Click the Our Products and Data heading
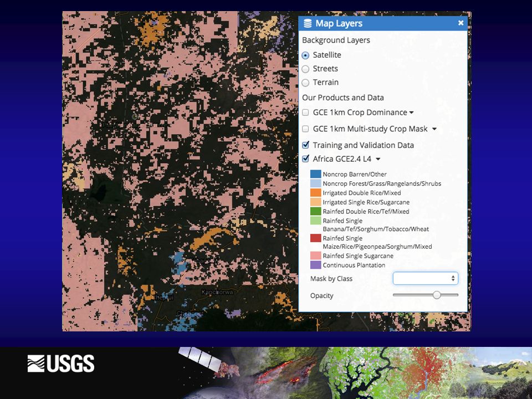The height and width of the screenshot is (399, 532). (342, 98)
